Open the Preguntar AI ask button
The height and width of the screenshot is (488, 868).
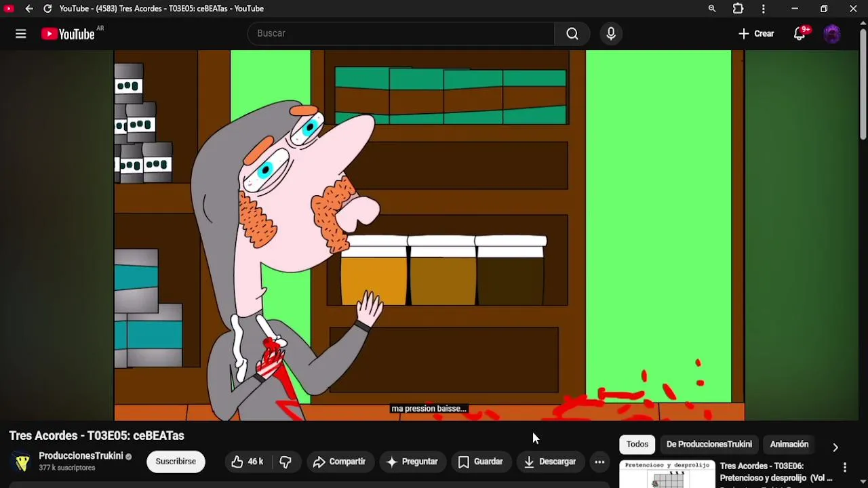pos(412,462)
